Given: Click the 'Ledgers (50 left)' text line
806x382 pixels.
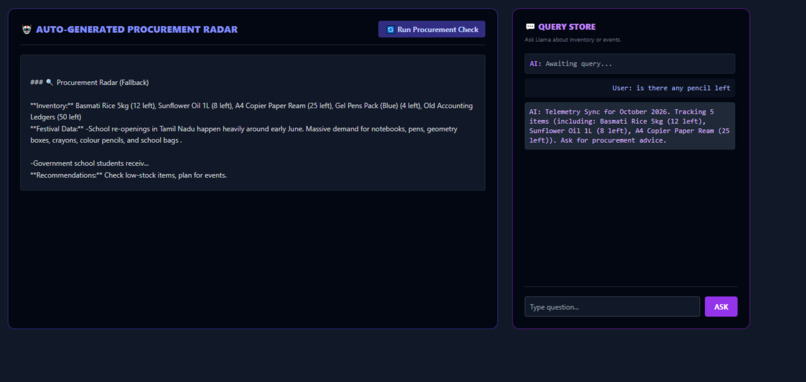Looking at the screenshot, I should [x=56, y=117].
